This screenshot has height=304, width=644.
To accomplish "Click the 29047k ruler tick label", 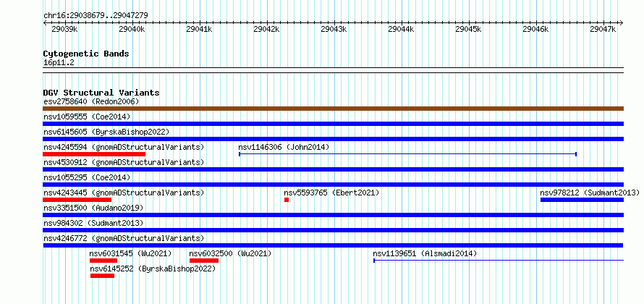I will [x=603, y=29].
